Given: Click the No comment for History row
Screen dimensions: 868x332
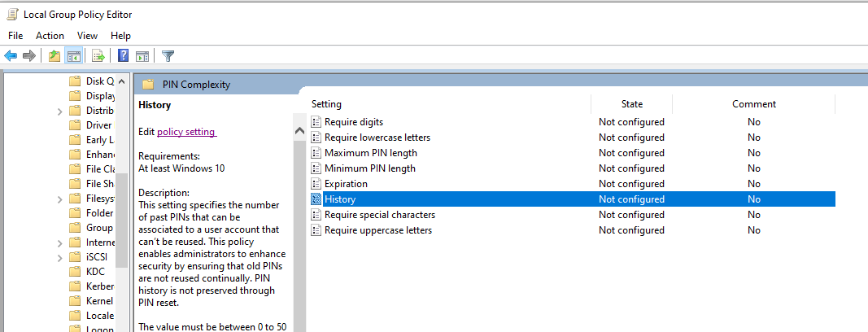Looking at the screenshot, I should point(754,199).
